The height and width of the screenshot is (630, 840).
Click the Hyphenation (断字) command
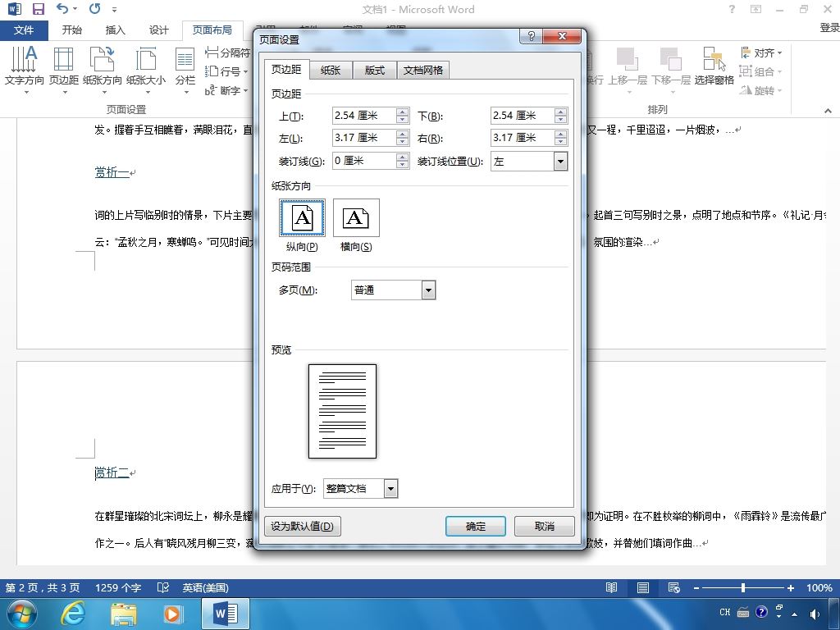coord(226,90)
